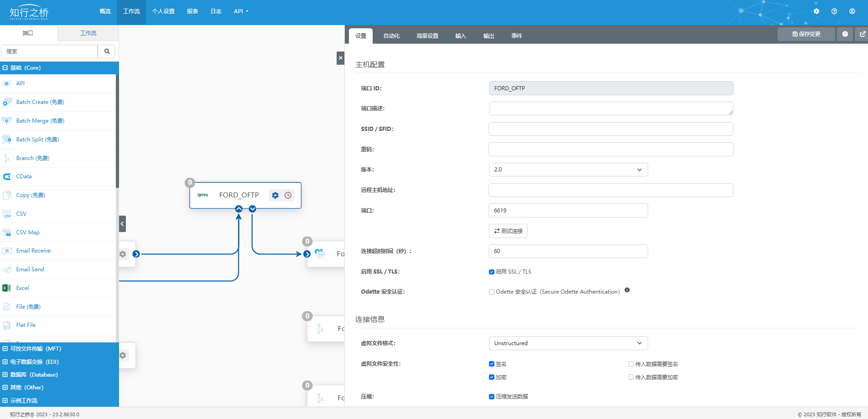Click 测试连接 button
This screenshot has height=419, width=868.
pyautogui.click(x=508, y=231)
